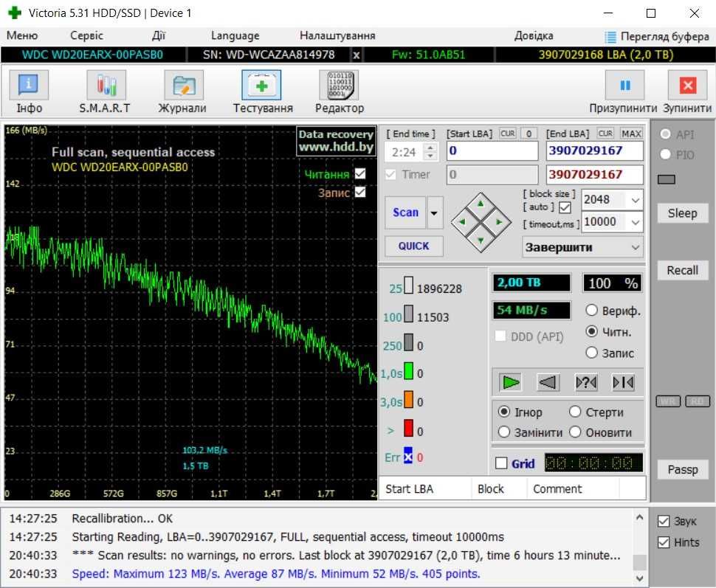Open Перегляд буфера buffer view
Screen dimensions: 716x588
657,37
